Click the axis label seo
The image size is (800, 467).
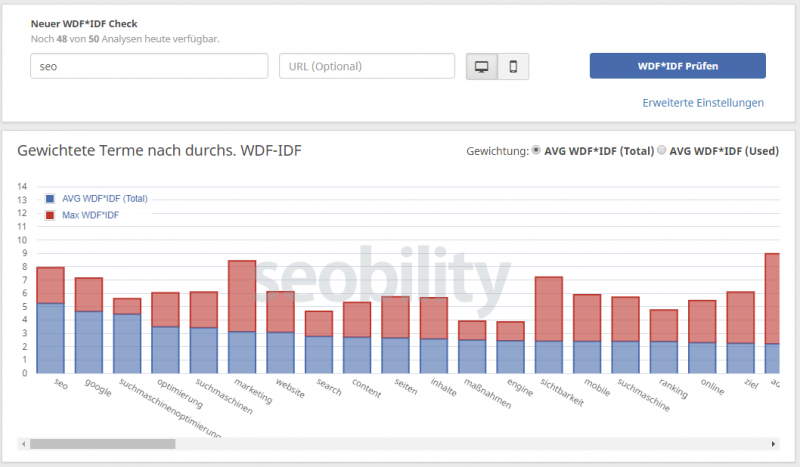(x=61, y=384)
